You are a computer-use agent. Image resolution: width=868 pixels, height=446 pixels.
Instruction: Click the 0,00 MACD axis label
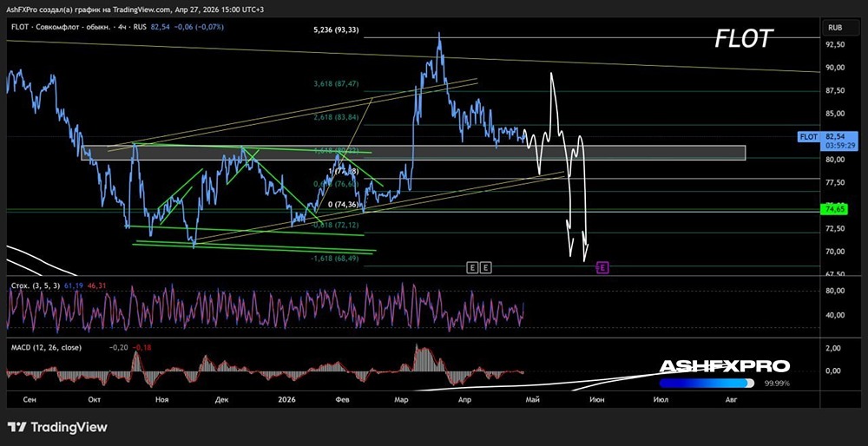[x=834, y=371]
